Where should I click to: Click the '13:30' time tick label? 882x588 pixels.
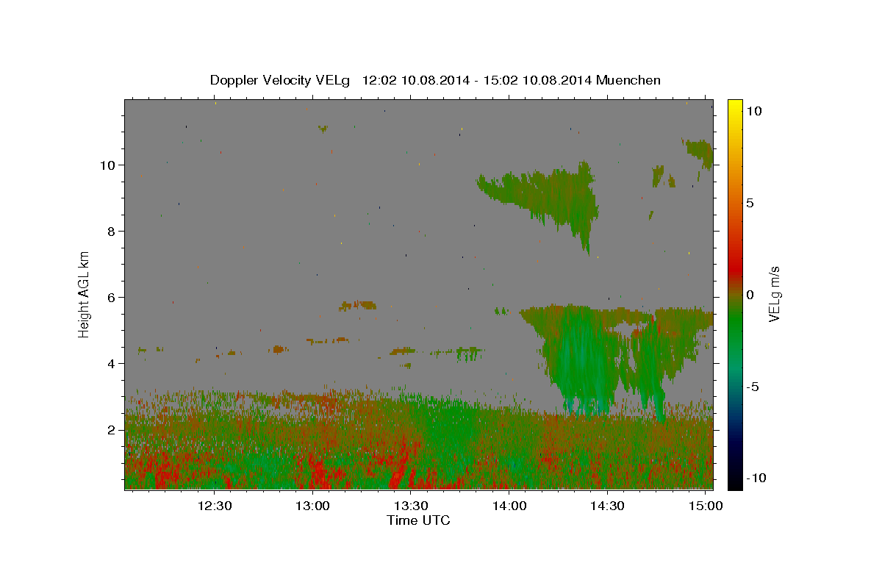pos(412,506)
